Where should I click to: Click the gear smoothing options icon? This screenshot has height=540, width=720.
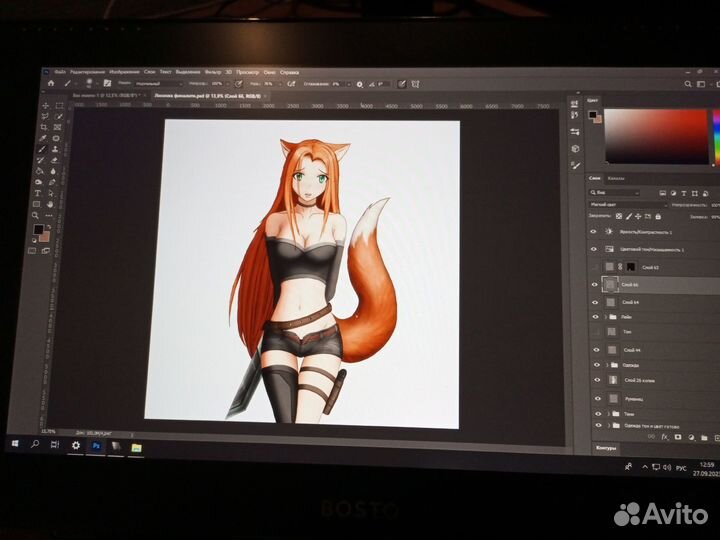pos(360,84)
